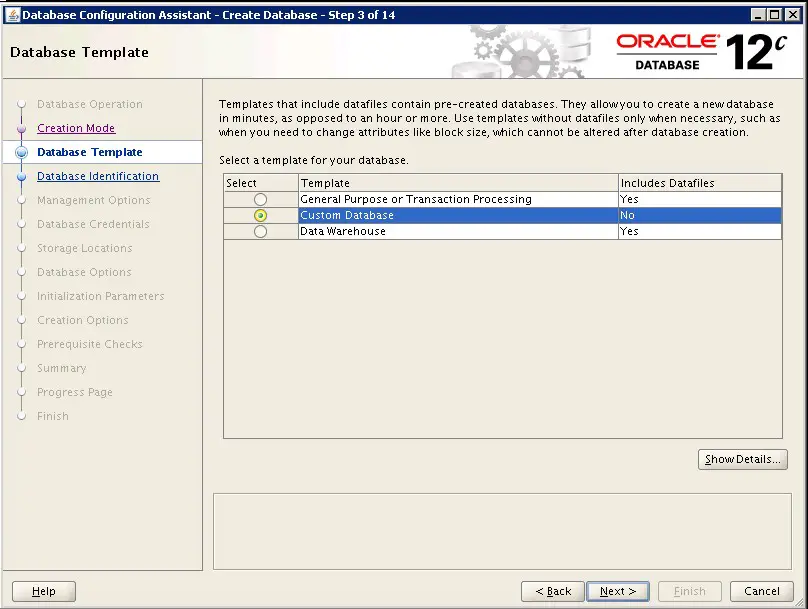This screenshot has width=808, height=609.
Task: Click the Initialization Parameters step label
Action: (x=100, y=296)
